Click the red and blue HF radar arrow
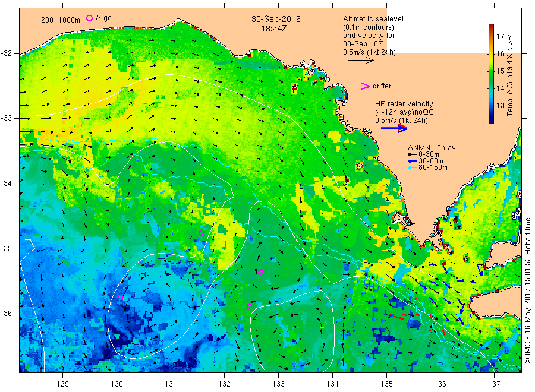 [394, 128]
